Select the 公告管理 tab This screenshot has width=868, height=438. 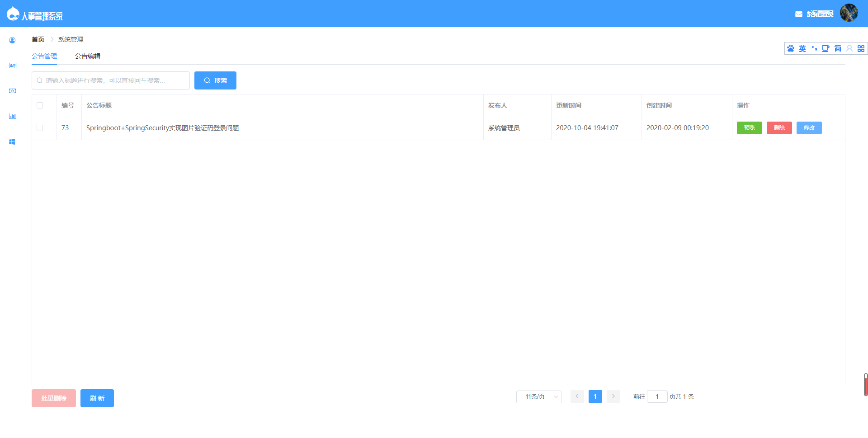pyautogui.click(x=44, y=56)
